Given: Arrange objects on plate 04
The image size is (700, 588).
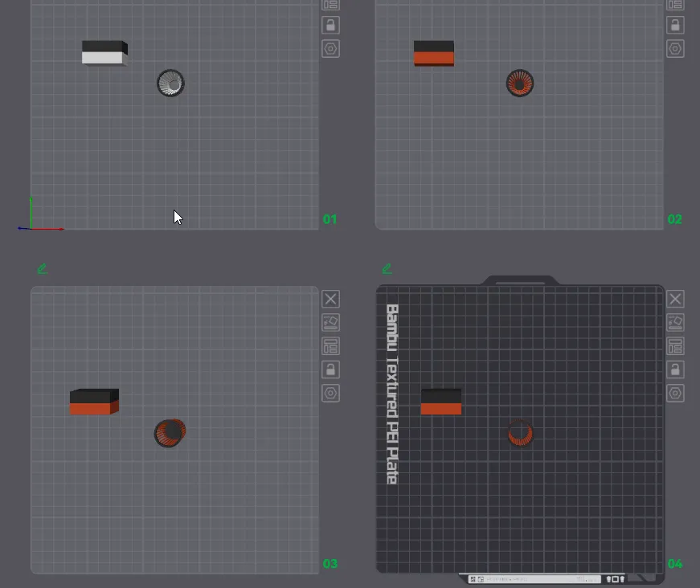Looking at the screenshot, I should coord(675,346).
